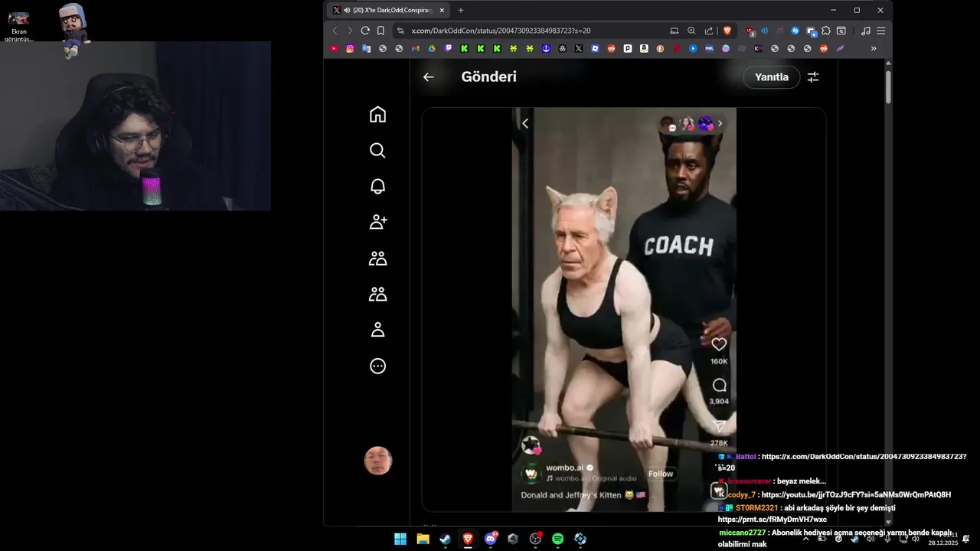The width and height of the screenshot is (980, 551).
Task: Open X Notifications bell icon
Action: (377, 186)
